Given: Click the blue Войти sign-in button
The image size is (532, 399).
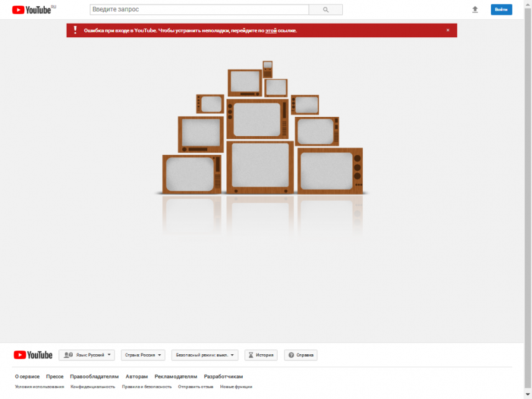Looking at the screenshot, I should coord(501,10).
